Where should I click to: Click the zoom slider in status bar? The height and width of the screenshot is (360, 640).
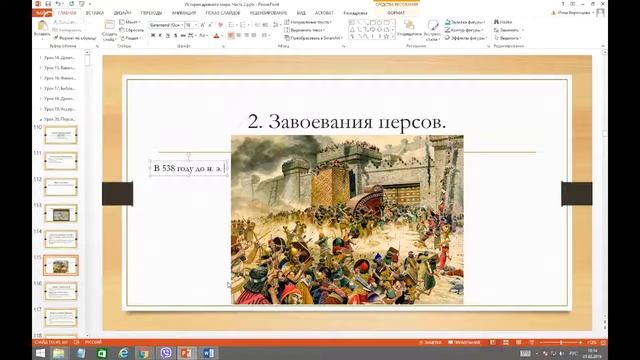tap(561, 342)
